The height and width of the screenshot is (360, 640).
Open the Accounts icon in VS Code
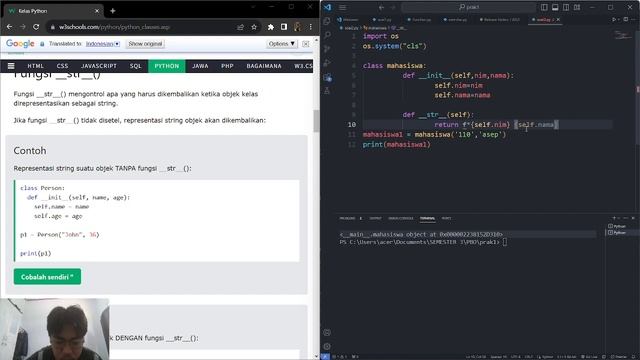point(327,333)
